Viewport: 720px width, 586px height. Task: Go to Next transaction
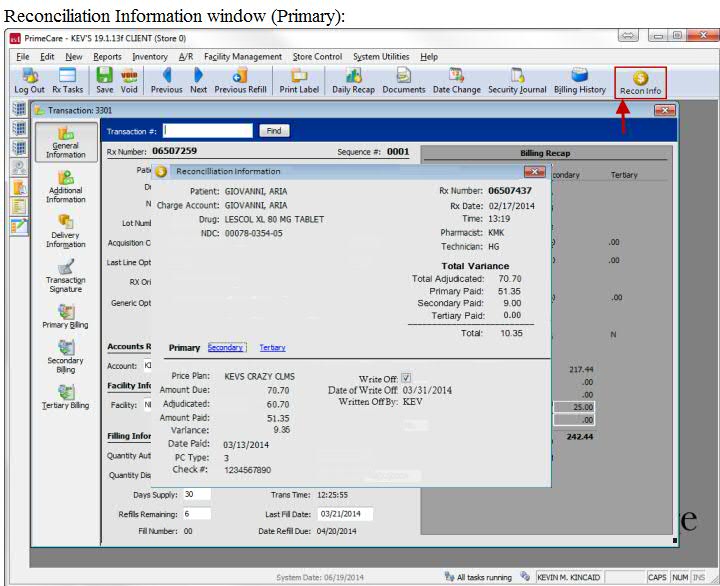click(198, 81)
